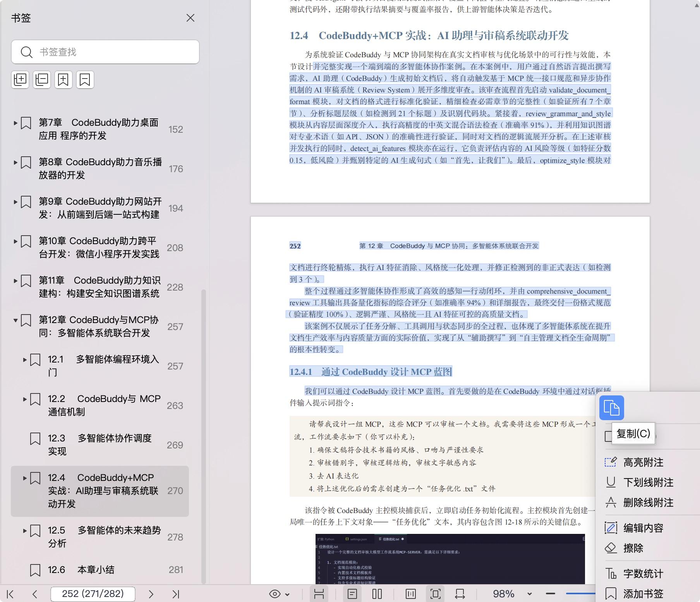Expand the 12.4 CodeBuddy+MCP实战 bookmark
Viewport: 700px width, 602px height.
click(25, 478)
